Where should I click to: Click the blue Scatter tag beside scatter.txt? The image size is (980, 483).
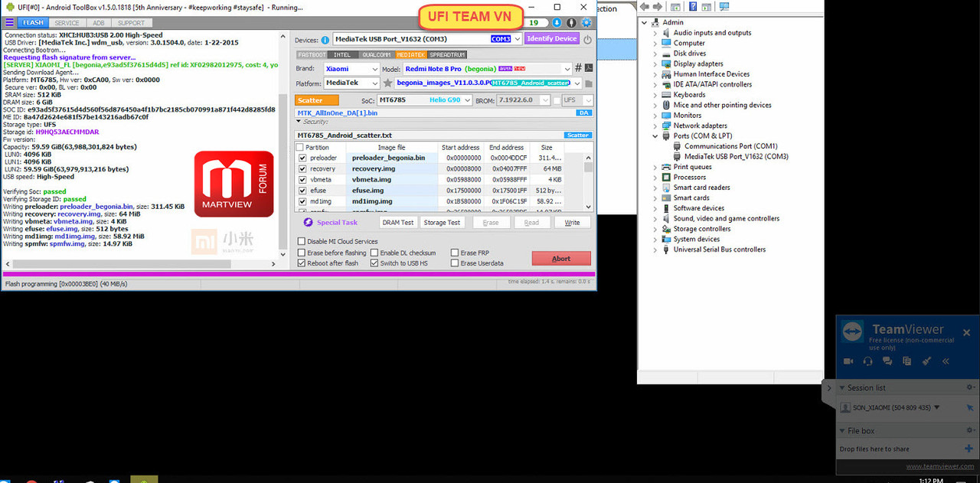[577, 135]
